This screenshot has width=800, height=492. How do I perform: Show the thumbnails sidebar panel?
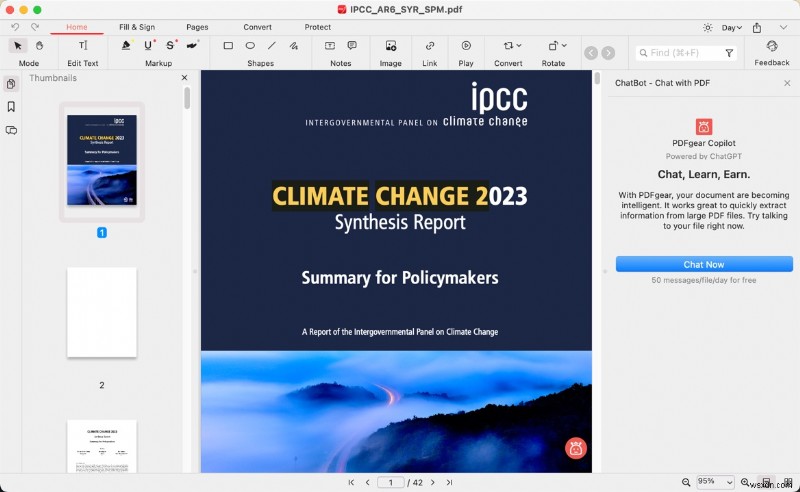click(11, 84)
